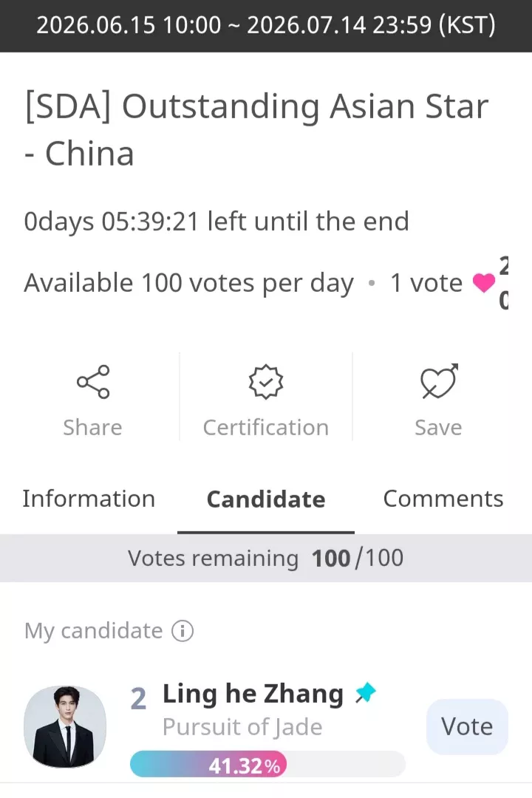Toggle the blue pin beside Ling he Zhang
The width and height of the screenshot is (532, 798).
pyautogui.click(x=366, y=693)
